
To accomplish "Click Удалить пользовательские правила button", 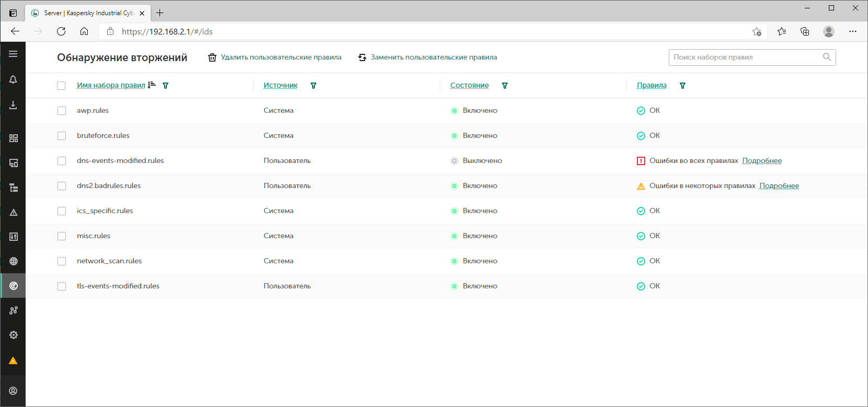I will pyautogui.click(x=275, y=57).
